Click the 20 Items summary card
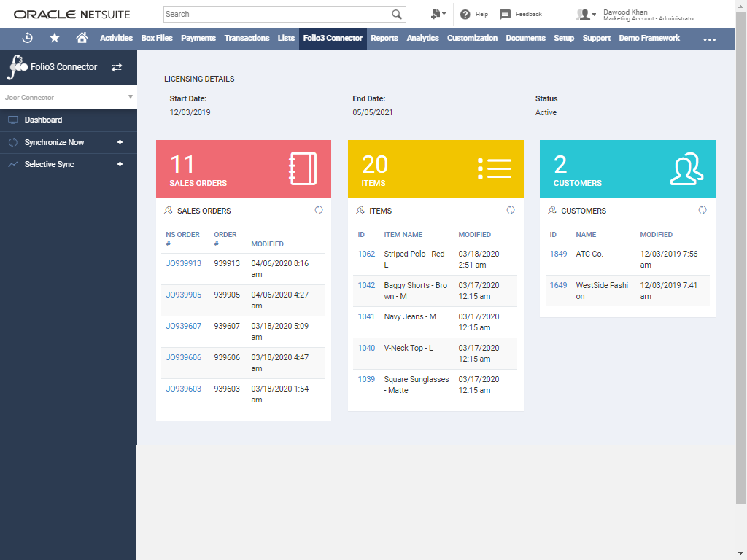Screen dimensions: 747x560 pyautogui.click(x=436, y=168)
